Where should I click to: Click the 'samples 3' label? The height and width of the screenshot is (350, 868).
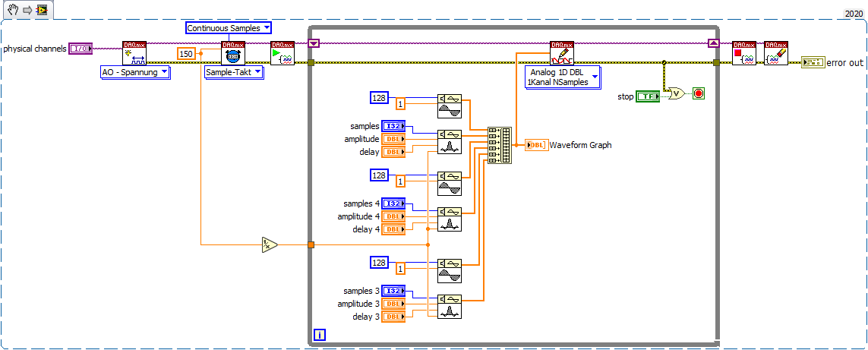point(361,291)
